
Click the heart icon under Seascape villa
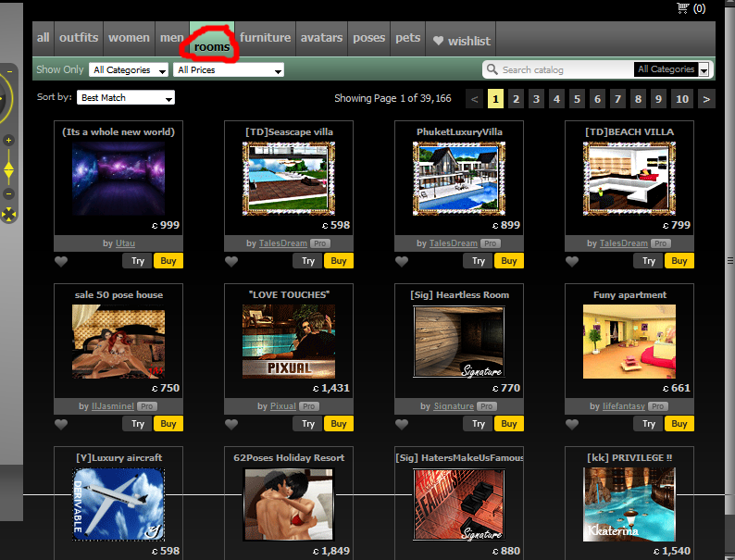click(232, 262)
